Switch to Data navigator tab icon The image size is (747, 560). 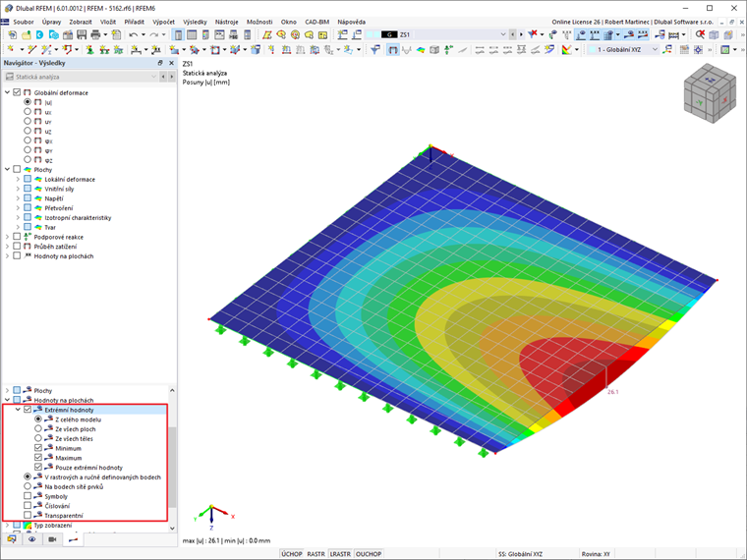pyautogui.click(x=12, y=539)
